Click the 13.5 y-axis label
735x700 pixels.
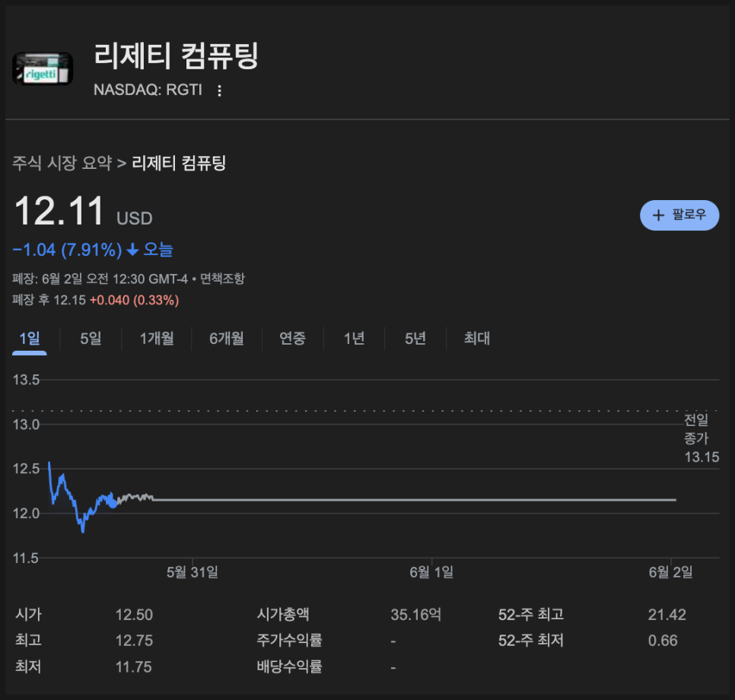[x=26, y=380]
